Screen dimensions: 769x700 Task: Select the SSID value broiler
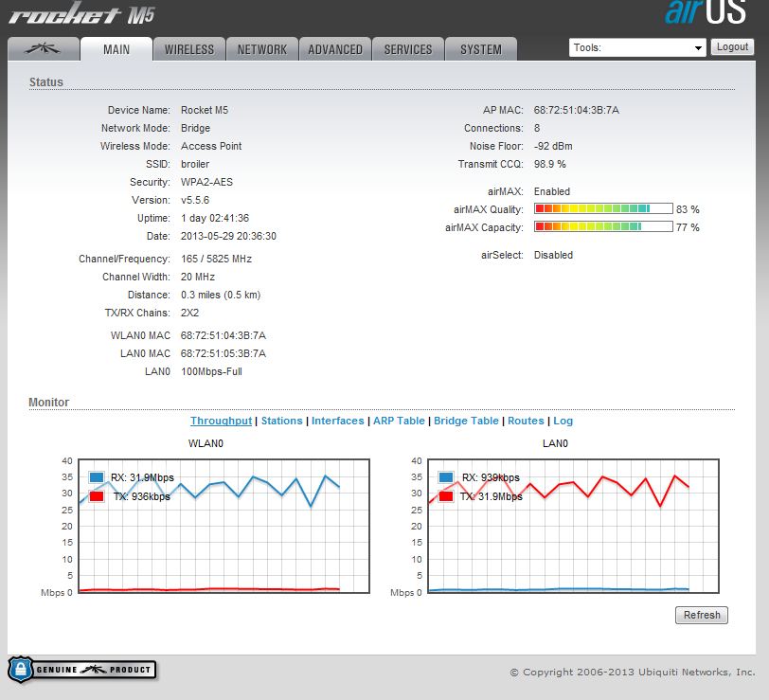(195, 164)
